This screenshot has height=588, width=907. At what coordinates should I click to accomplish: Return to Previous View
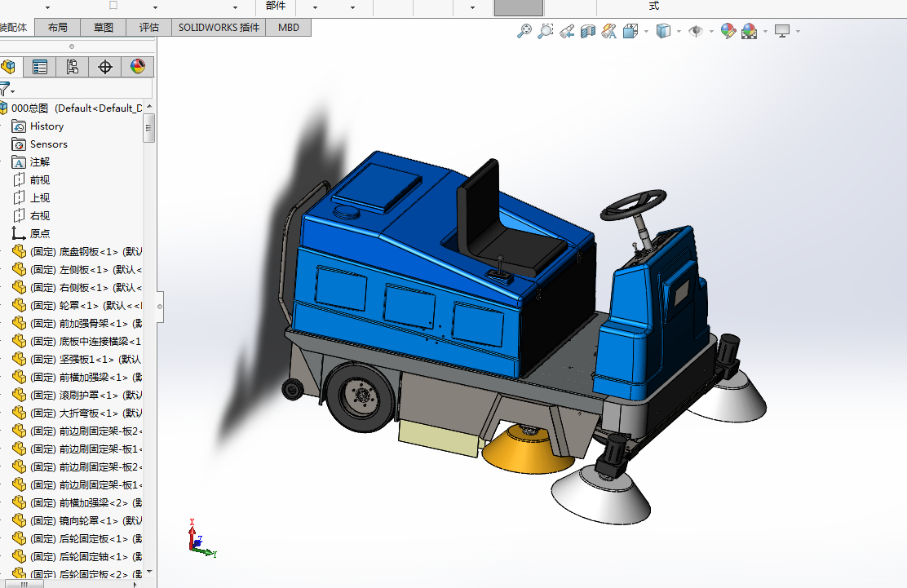pyautogui.click(x=567, y=31)
